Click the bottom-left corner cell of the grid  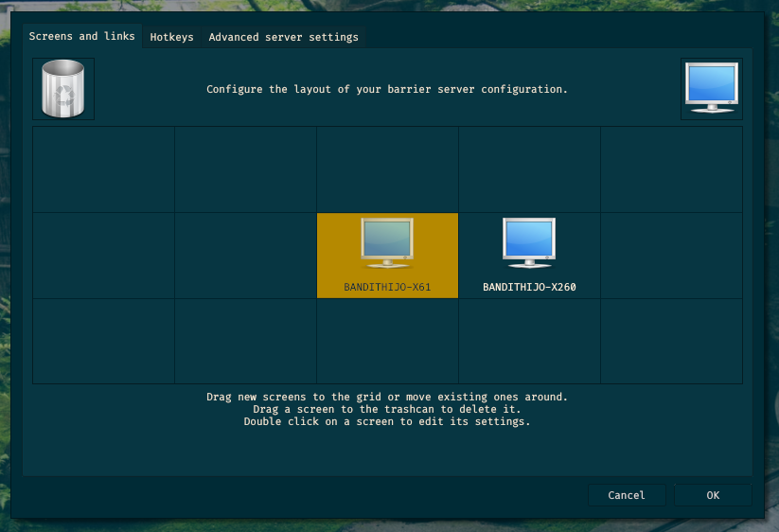103,341
